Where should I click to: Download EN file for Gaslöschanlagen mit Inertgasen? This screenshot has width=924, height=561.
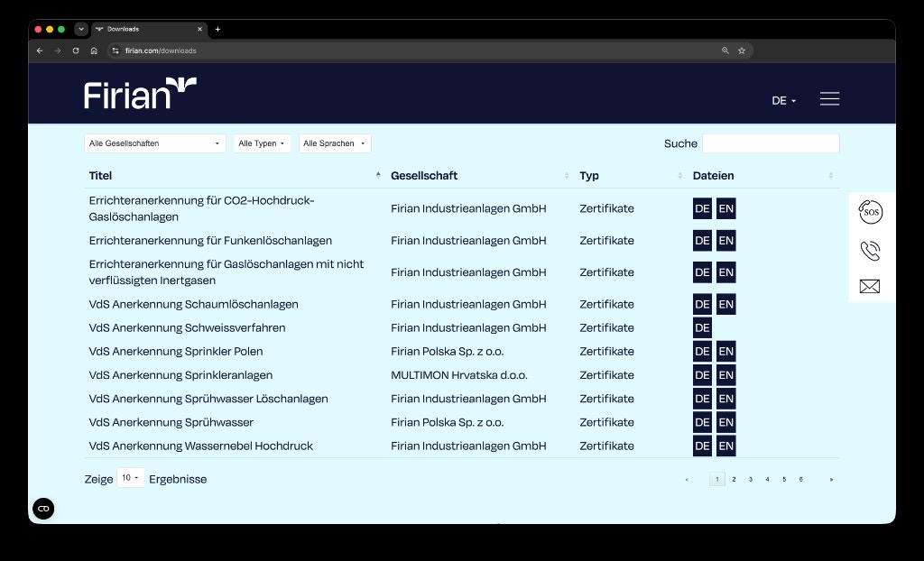click(726, 272)
